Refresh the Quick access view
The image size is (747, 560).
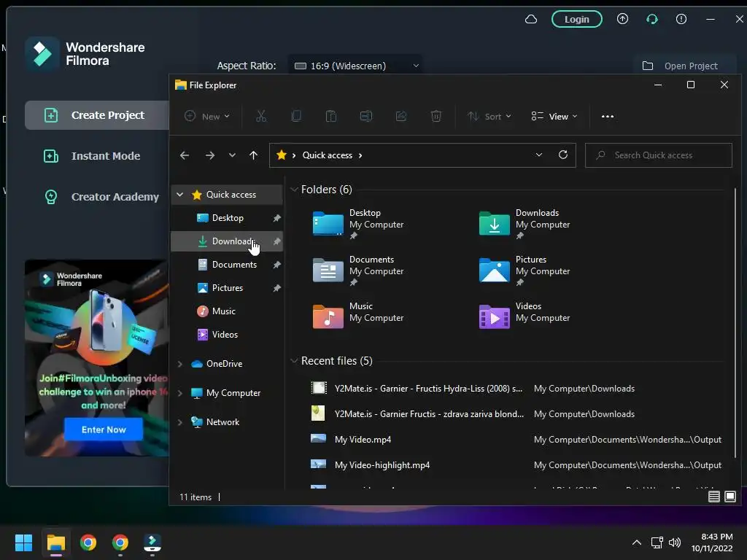pos(563,155)
